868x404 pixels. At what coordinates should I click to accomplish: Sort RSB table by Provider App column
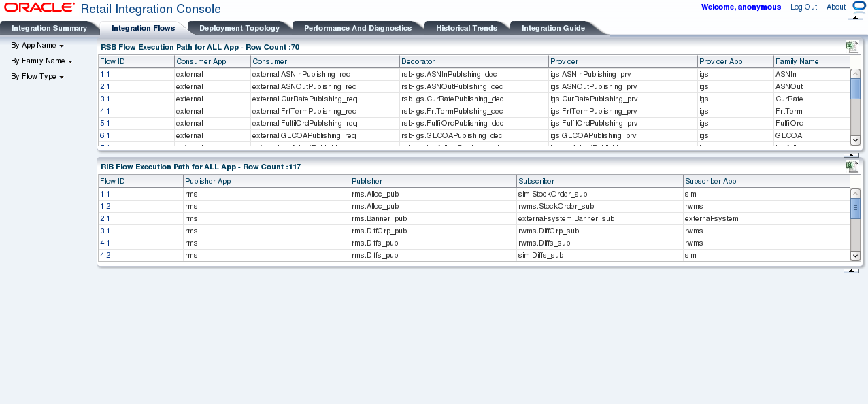[735, 61]
